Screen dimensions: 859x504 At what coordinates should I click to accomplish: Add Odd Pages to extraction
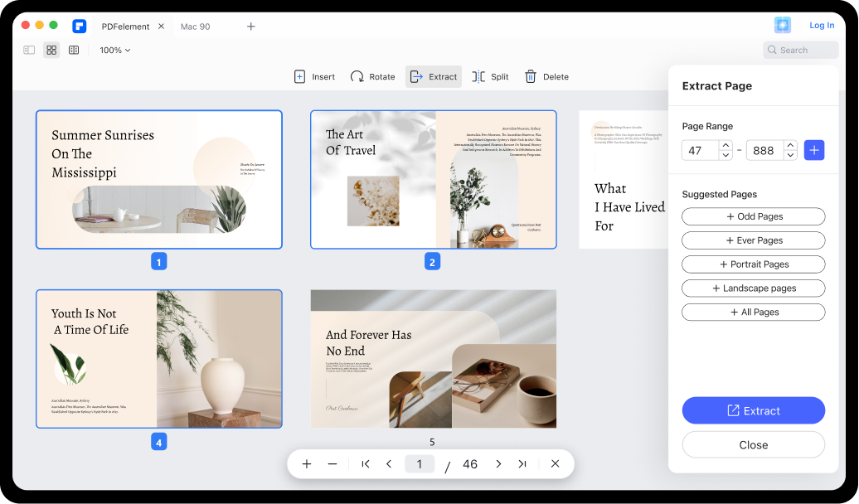tap(753, 216)
